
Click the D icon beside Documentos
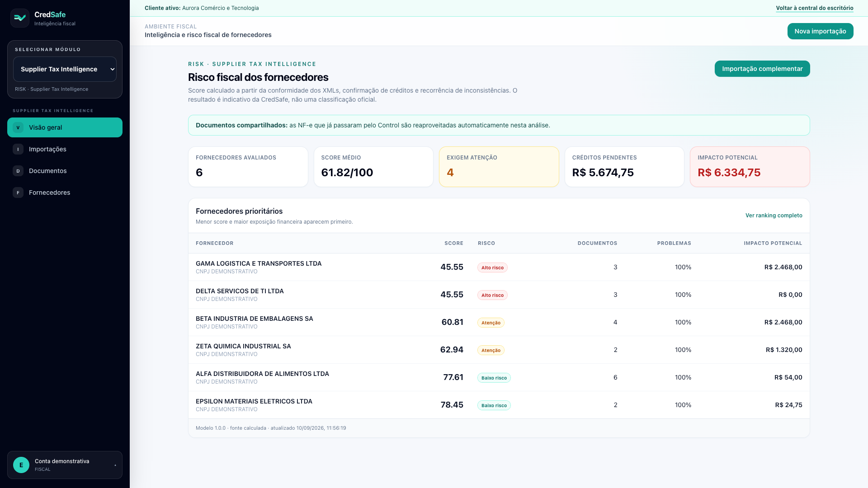[18, 171]
